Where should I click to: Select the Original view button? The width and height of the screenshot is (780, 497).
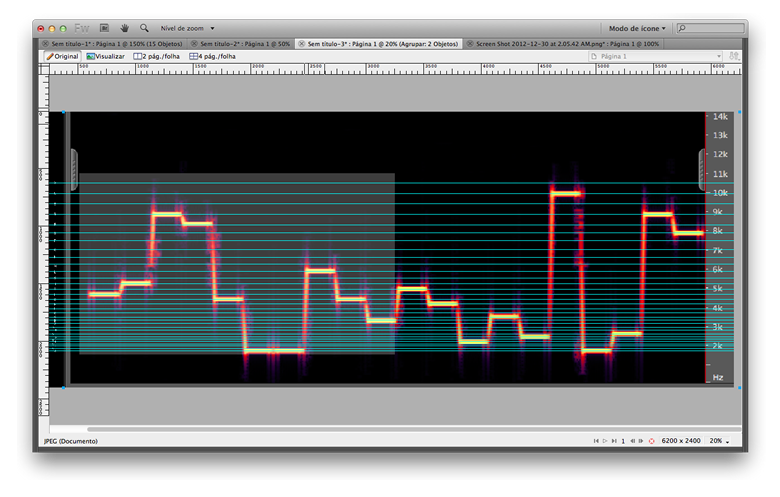tap(62, 56)
